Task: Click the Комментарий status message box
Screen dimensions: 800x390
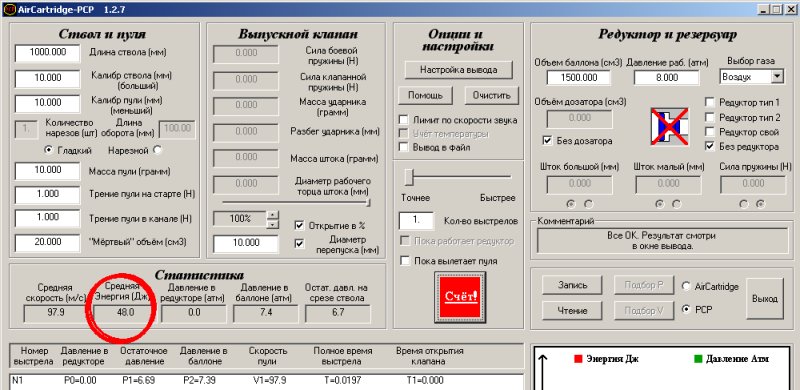Action: pos(662,241)
